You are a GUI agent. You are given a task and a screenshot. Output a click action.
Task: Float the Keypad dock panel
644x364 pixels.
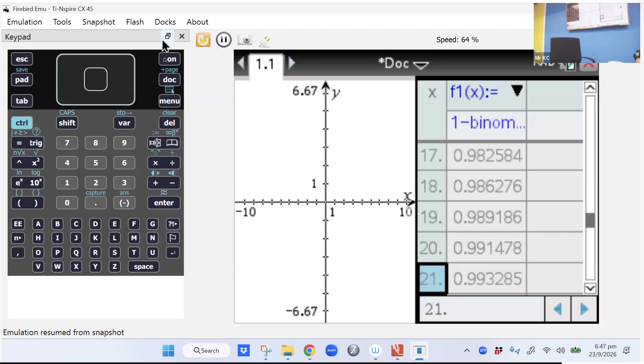click(168, 36)
